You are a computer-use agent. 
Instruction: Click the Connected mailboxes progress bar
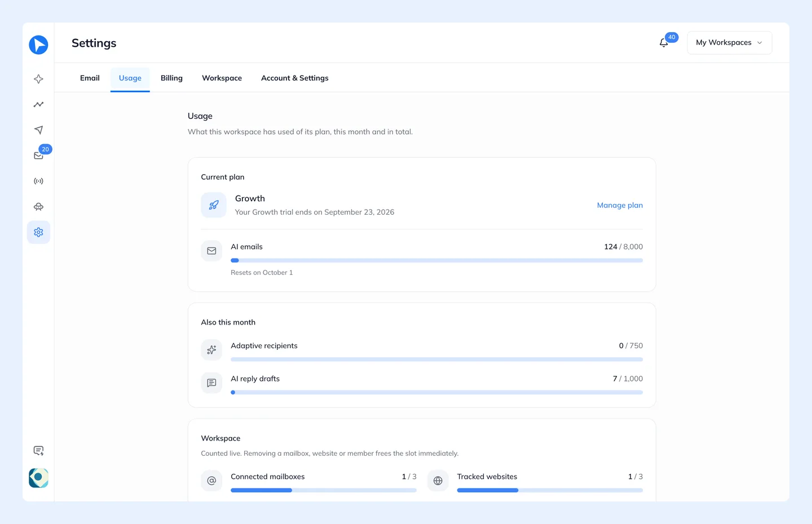[324, 490]
